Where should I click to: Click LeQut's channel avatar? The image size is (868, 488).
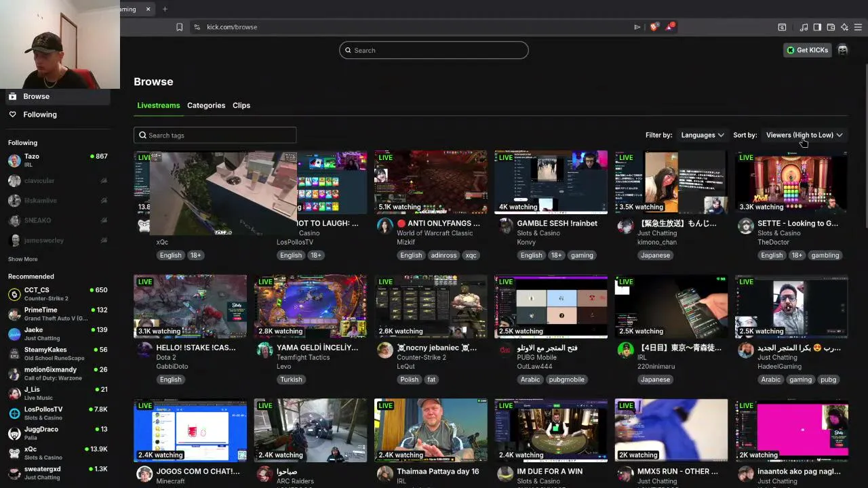click(x=384, y=350)
